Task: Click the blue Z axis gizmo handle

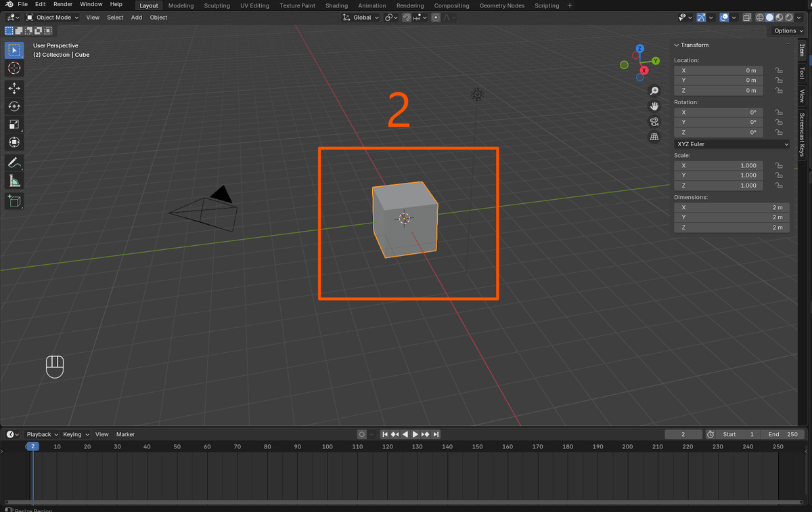Action: click(639, 49)
